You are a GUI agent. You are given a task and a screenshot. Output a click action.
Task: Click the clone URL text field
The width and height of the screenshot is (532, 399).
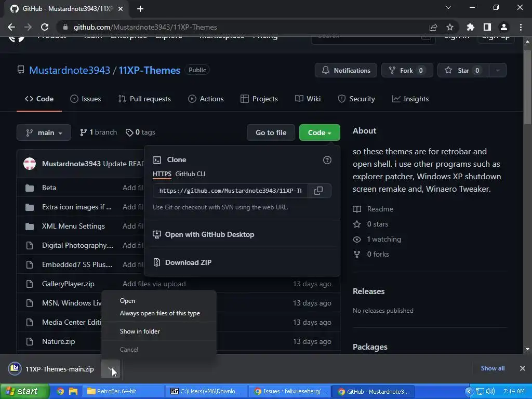(x=230, y=191)
